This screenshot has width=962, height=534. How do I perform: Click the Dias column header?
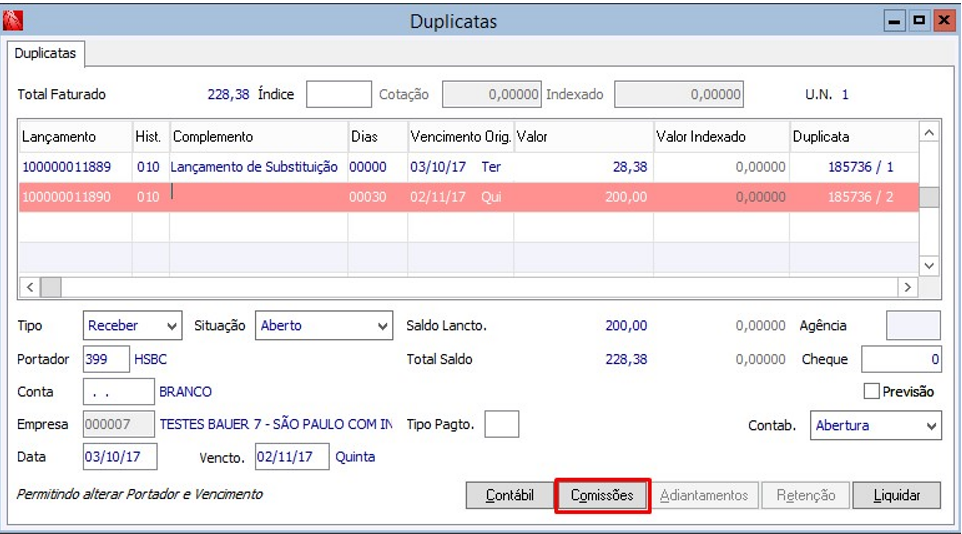coord(377,137)
